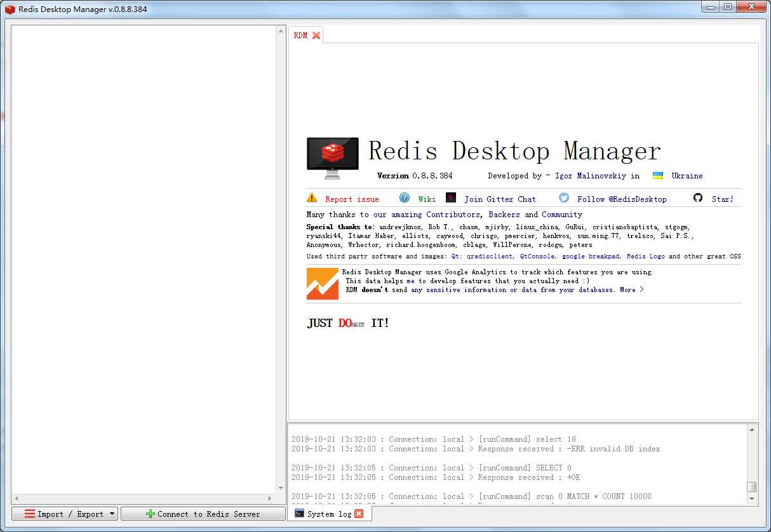Screen dimensions: 771x532
Task: Click the '-ERR invalid DB index' log line
Action: click(476, 449)
